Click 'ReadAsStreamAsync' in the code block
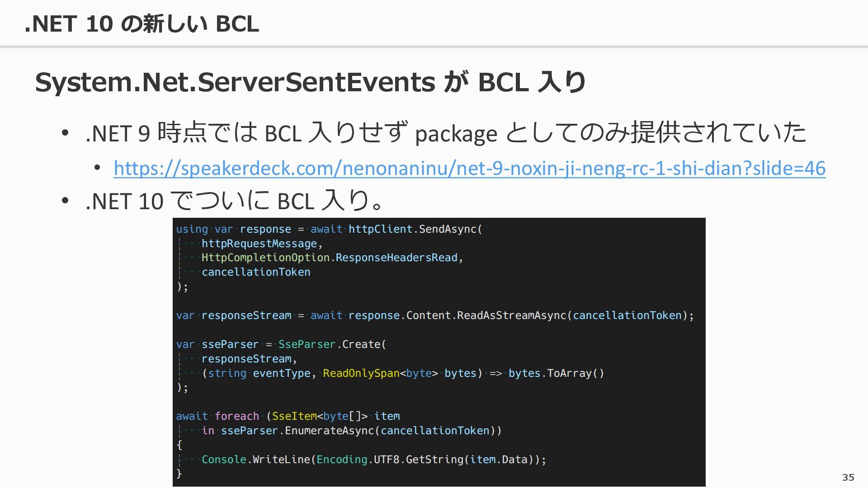868x488 pixels. (511, 315)
